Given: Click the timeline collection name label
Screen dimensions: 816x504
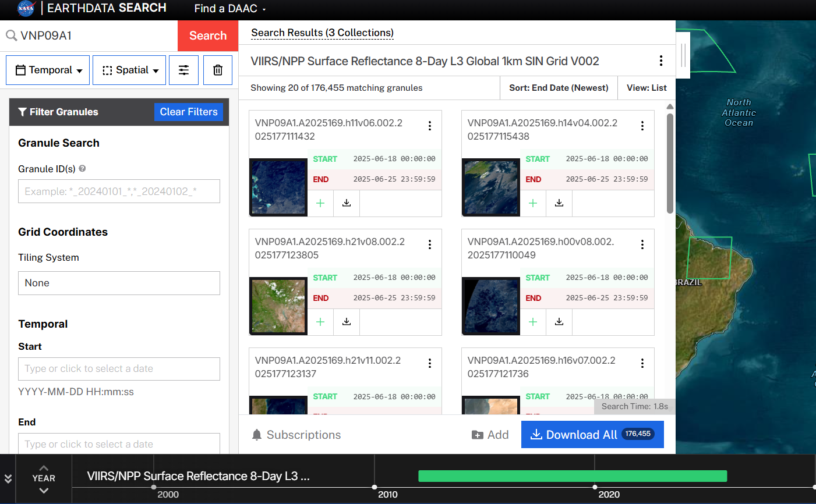Looking at the screenshot, I should [x=198, y=476].
